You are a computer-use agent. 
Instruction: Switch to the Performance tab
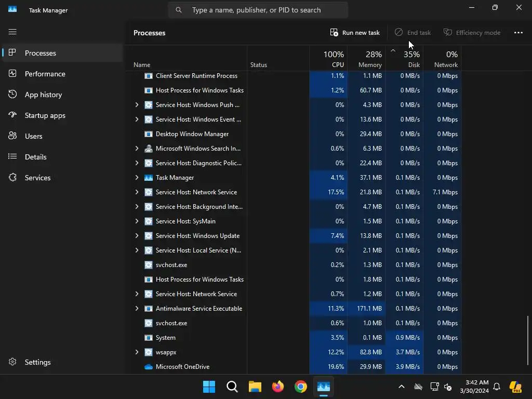(62, 74)
